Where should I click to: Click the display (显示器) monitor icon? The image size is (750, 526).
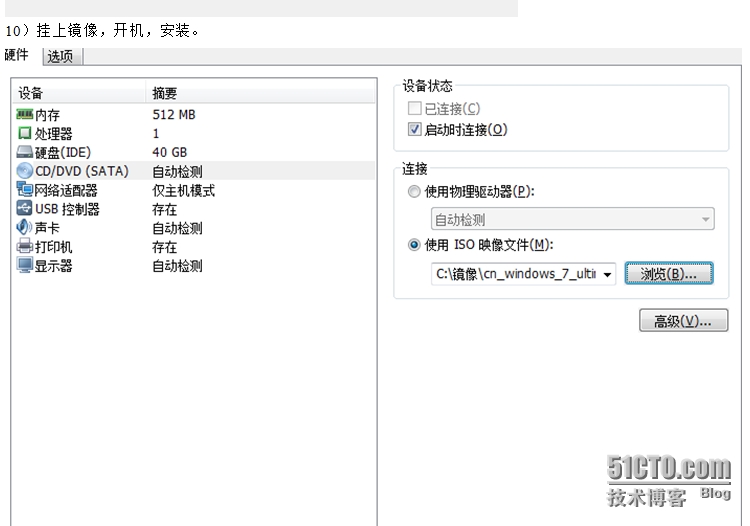point(24,265)
